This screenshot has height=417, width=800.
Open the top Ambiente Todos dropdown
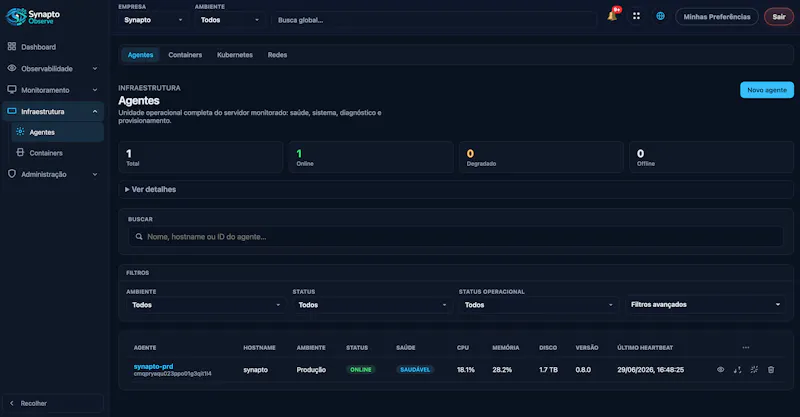point(230,20)
